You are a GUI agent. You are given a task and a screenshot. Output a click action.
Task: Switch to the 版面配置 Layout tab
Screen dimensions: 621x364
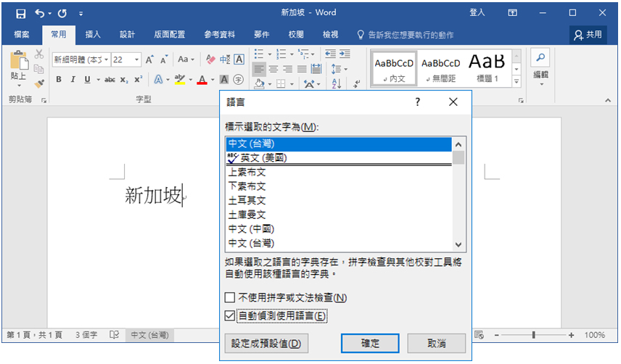170,34
